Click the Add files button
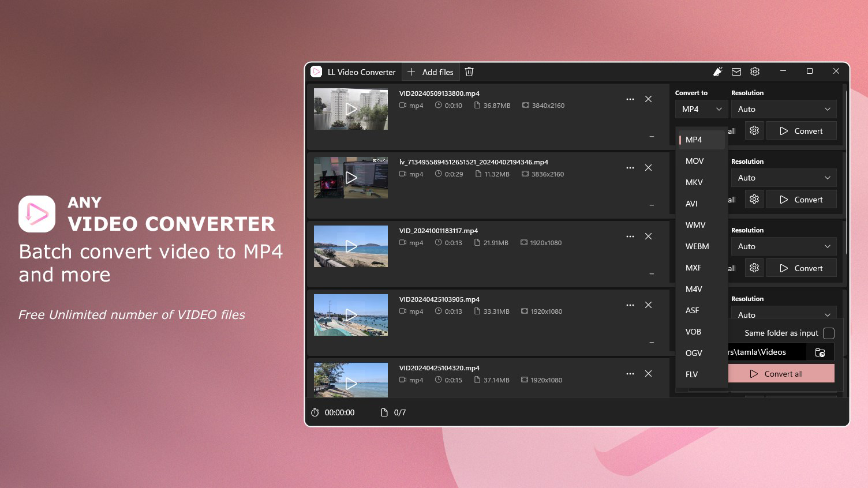868x488 pixels. (431, 72)
